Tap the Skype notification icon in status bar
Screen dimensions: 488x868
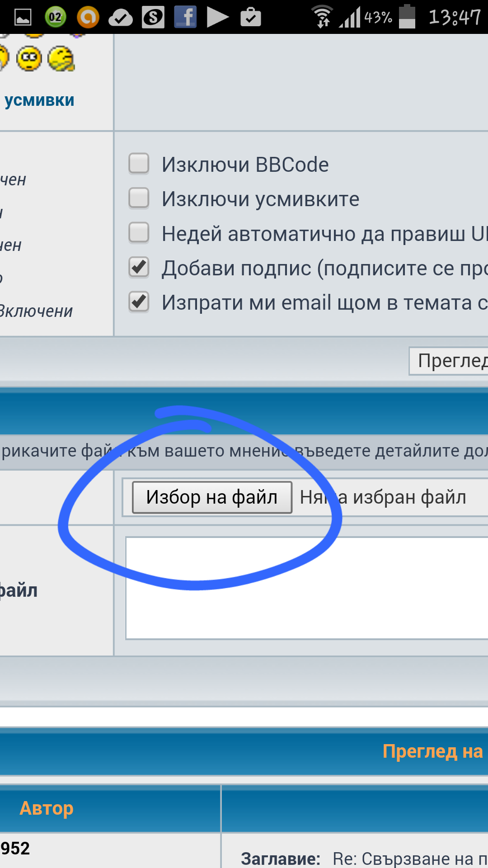click(x=153, y=17)
